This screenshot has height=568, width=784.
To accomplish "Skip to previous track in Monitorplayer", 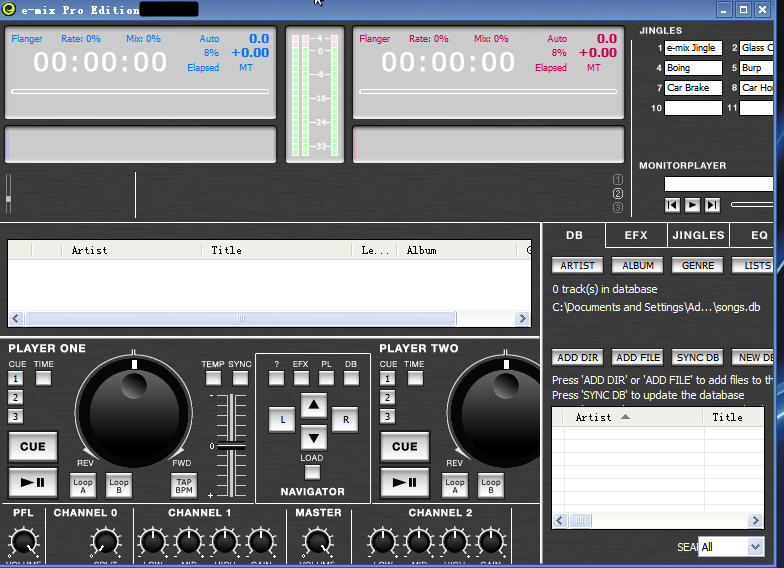I will tap(673, 205).
